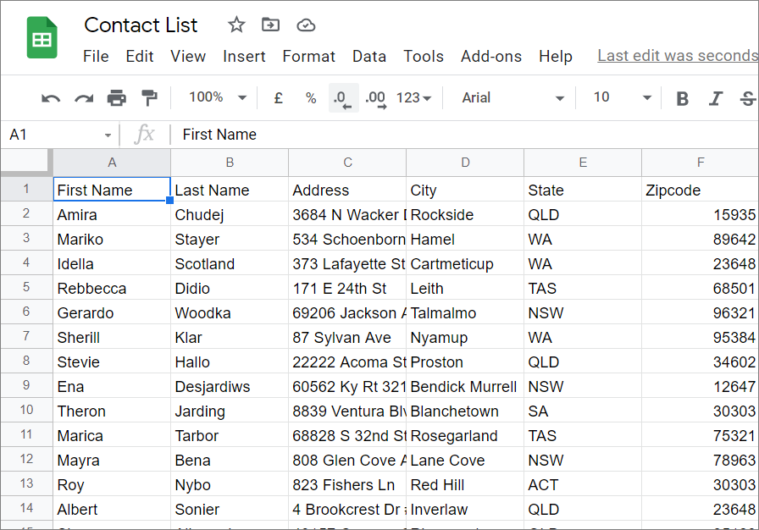
Task: Open the Arial font dropdown
Action: [513, 98]
